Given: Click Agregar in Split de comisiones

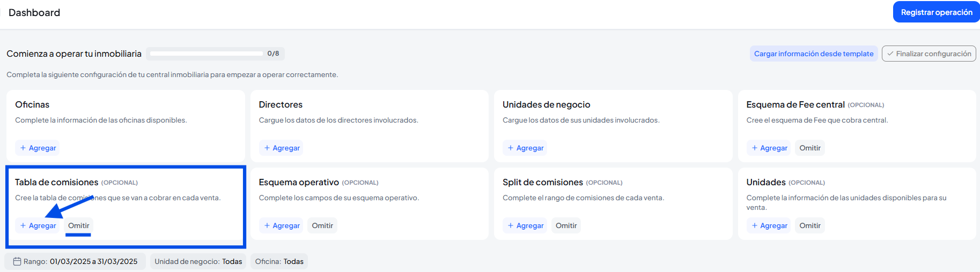Looking at the screenshot, I should pyautogui.click(x=525, y=225).
